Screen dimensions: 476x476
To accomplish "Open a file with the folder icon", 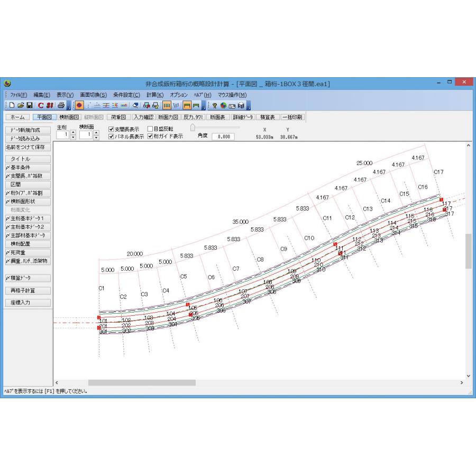I will click(x=21, y=105).
